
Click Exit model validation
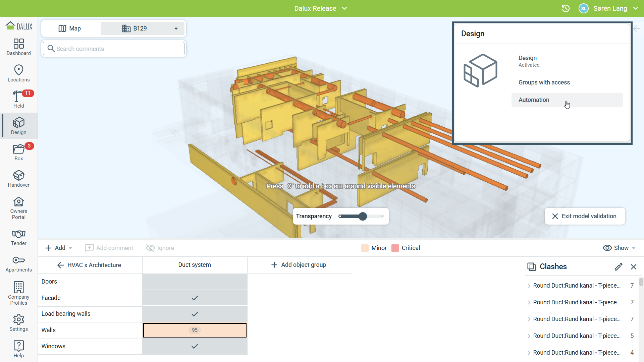tap(585, 216)
